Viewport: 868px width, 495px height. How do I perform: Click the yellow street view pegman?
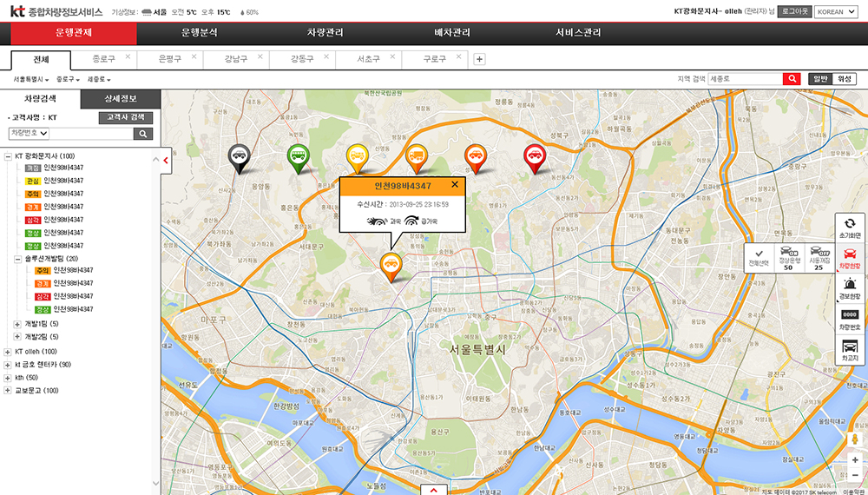pos(855,439)
